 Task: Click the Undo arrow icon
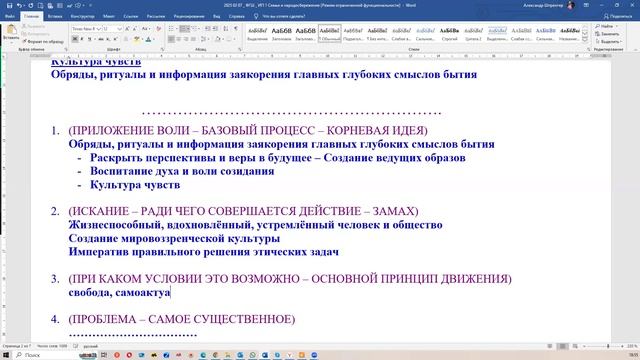[19, 5]
